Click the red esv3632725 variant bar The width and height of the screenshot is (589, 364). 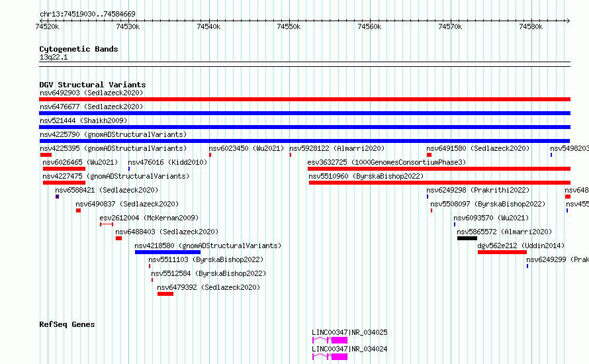point(439,169)
